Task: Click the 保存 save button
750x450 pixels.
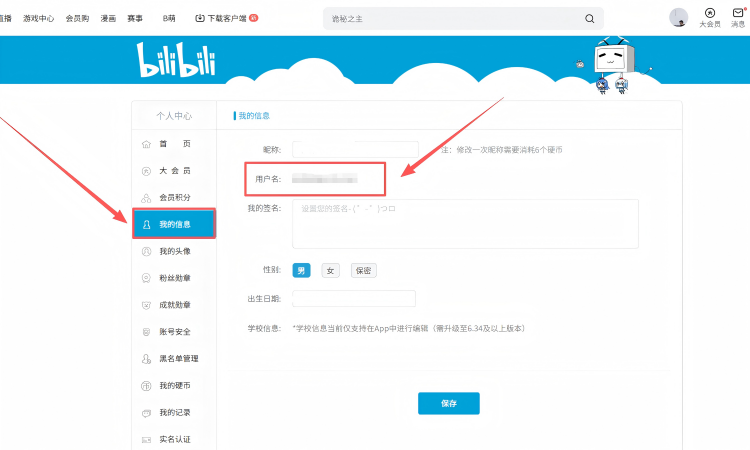Action: [449, 403]
